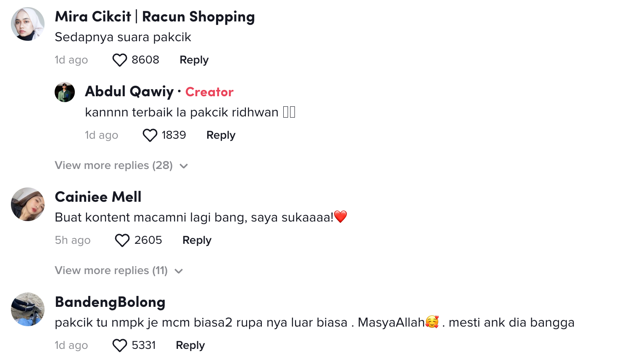Open the Mira Cikcit | Racun Shopping username
This screenshot has height=364, width=633.
pyautogui.click(x=155, y=17)
